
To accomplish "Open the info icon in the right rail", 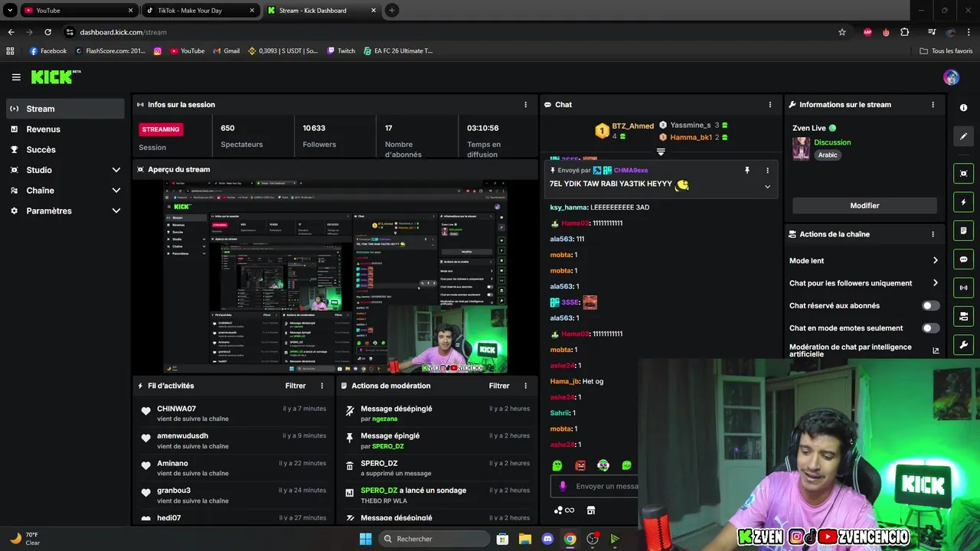I will pos(964,108).
